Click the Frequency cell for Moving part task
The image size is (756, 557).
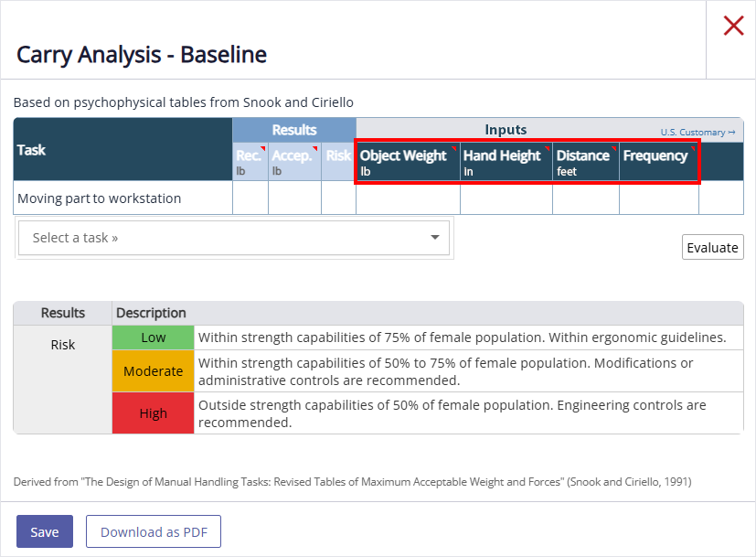[658, 198]
